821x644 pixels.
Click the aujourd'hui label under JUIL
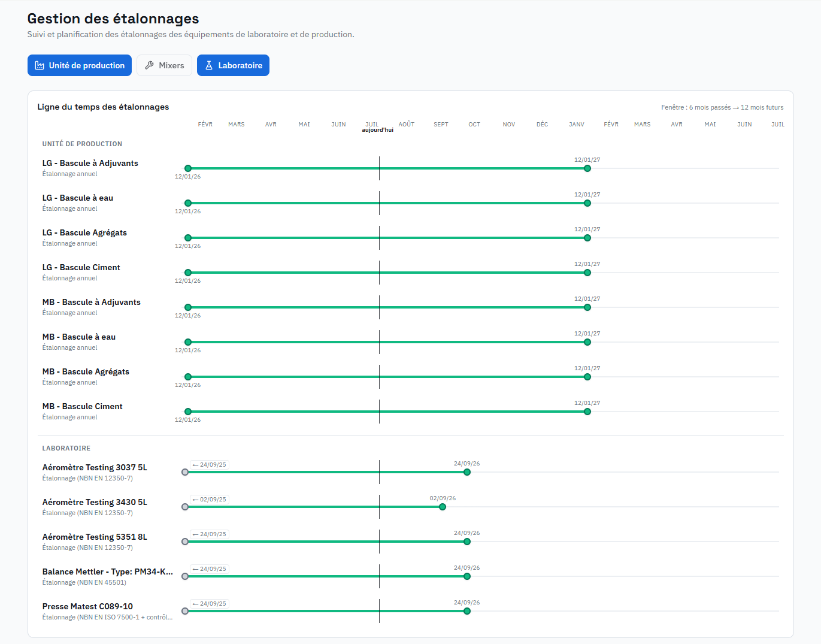[x=378, y=130]
